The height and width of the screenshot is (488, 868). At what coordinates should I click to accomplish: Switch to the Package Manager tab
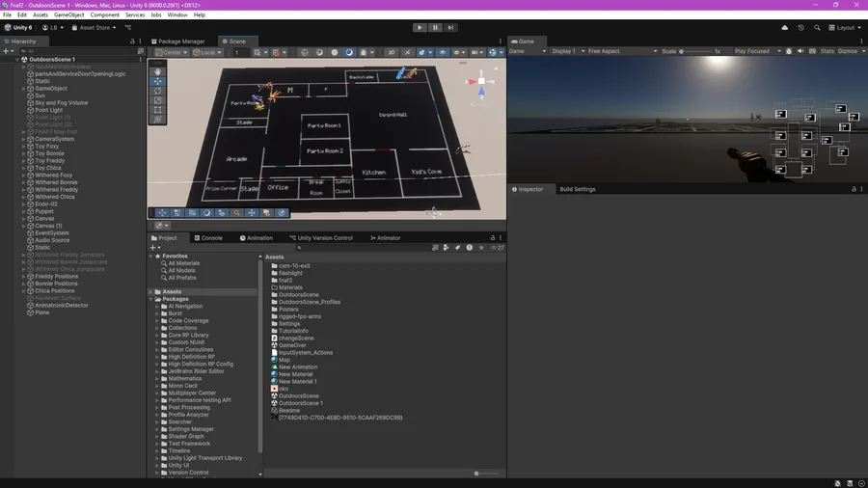(177, 41)
